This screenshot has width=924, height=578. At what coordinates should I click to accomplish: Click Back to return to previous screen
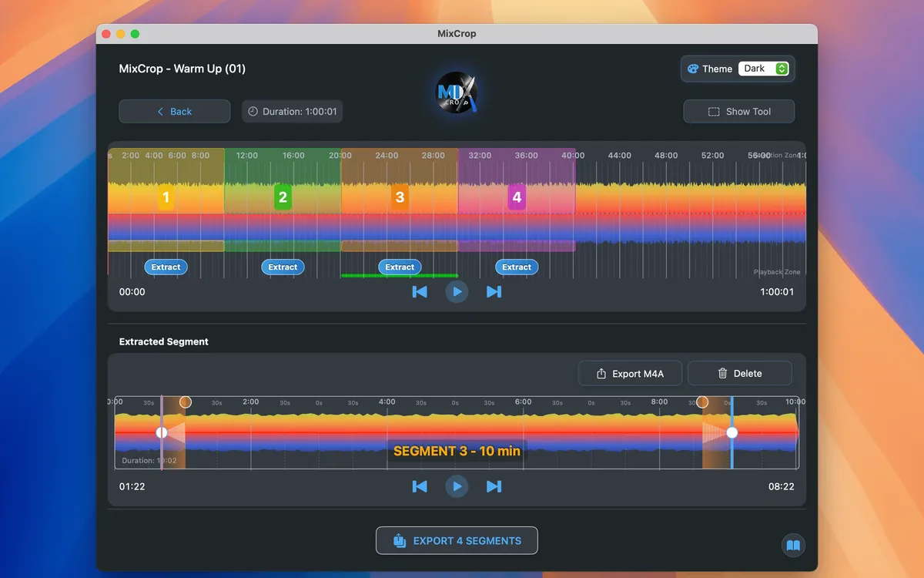click(x=174, y=111)
